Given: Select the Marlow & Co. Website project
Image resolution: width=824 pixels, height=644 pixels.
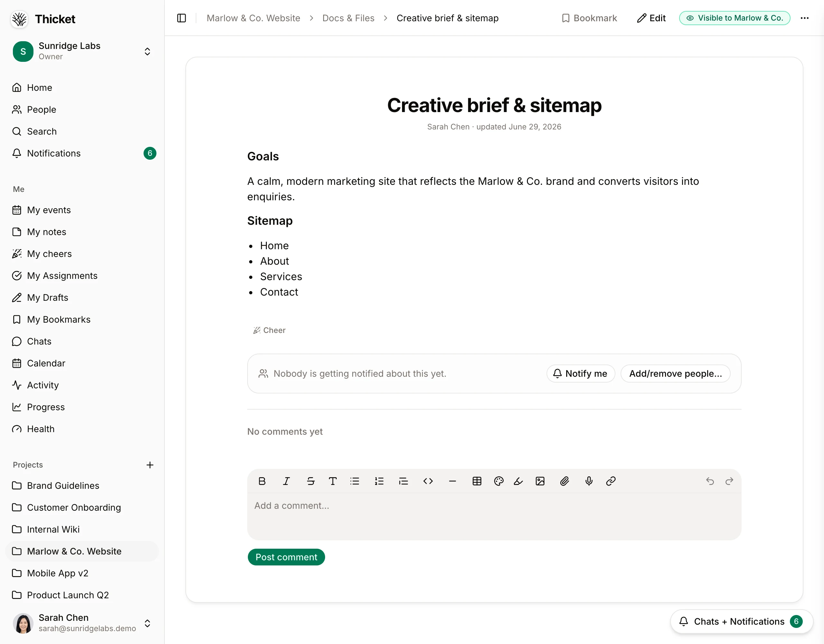Looking at the screenshot, I should [x=82, y=551].
